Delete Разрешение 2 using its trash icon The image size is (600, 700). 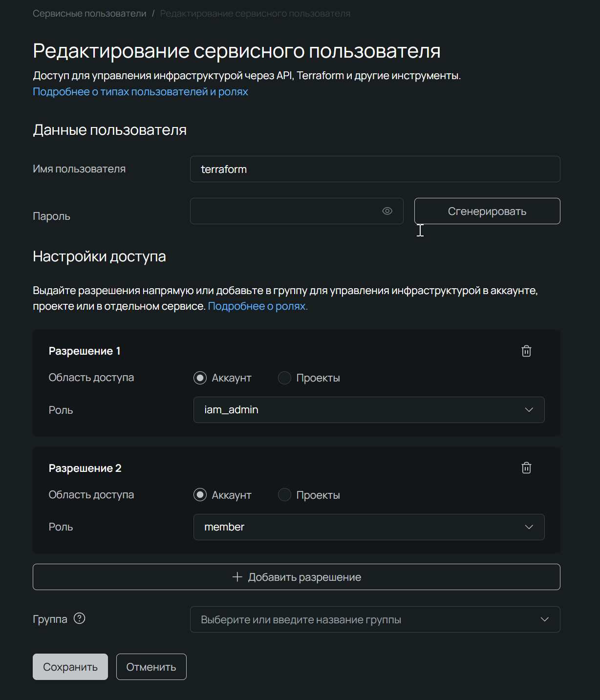pyautogui.click(x=526, y=467)
